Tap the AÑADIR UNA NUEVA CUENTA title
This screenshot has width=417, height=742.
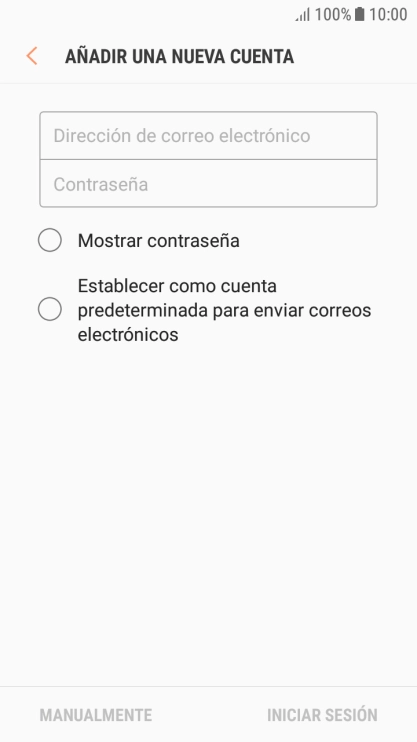click(x=179, y=56)
